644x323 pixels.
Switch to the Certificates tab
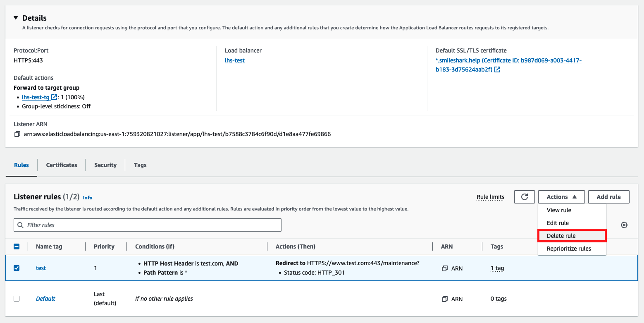(62, 165)
